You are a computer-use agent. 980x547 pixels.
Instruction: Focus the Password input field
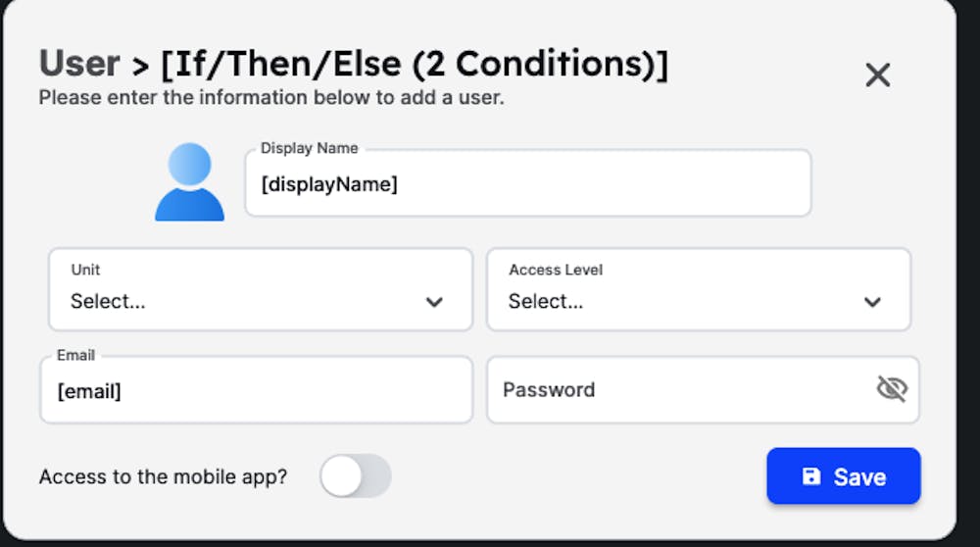703,390
